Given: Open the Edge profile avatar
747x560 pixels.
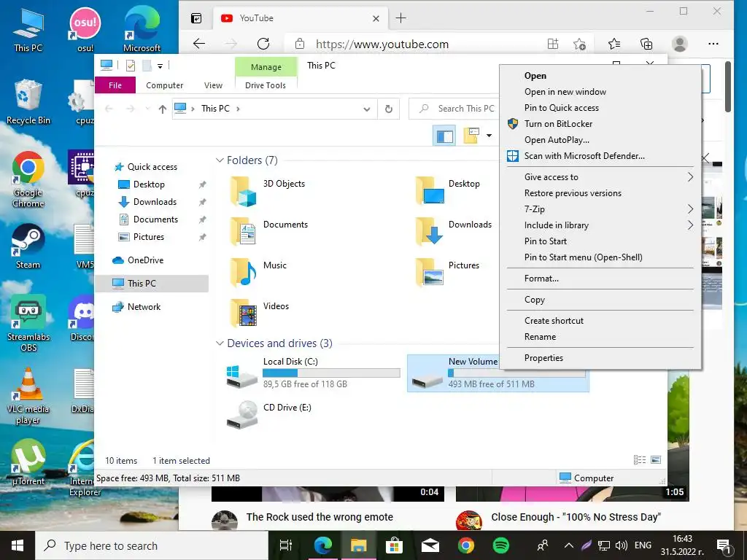Looking at the screenshot, I should click(x=679, y=44).
